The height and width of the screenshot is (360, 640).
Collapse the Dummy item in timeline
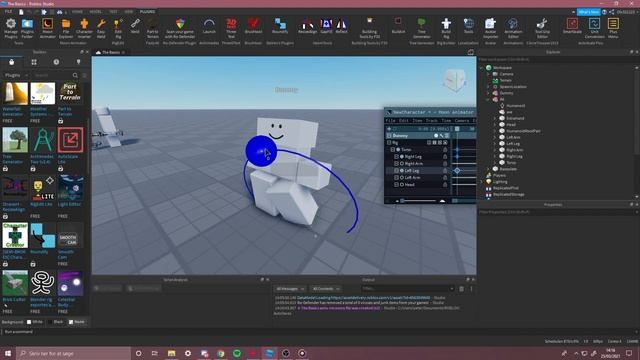pyautogui.click(x=389, y=136)
